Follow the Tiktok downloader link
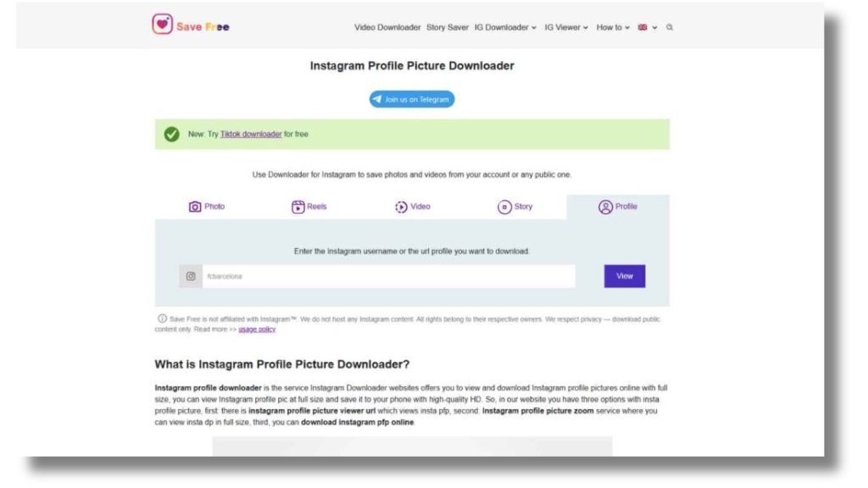The image size is (868, 488). pyautogui.click(x=251, y=134)
